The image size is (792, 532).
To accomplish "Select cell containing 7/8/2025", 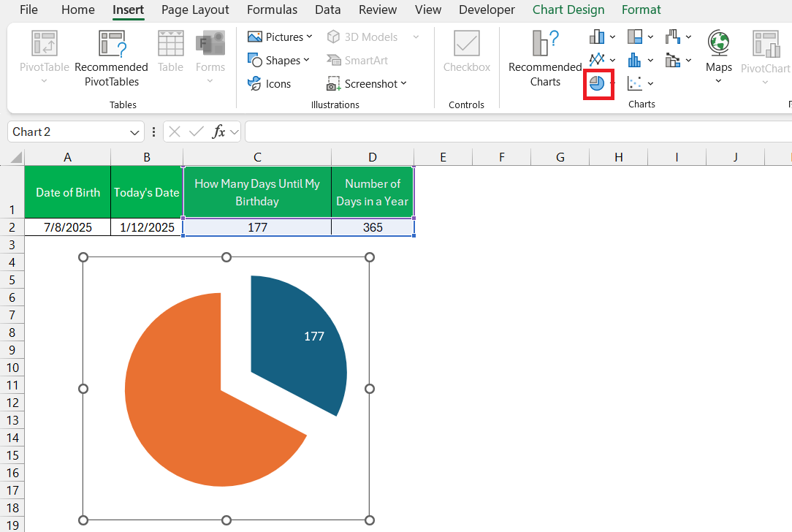I will pyautogui.click(x=68, y=227).
